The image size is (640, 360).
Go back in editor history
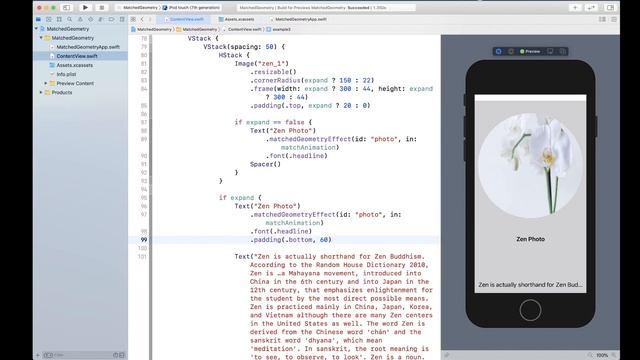coord(142,19)
